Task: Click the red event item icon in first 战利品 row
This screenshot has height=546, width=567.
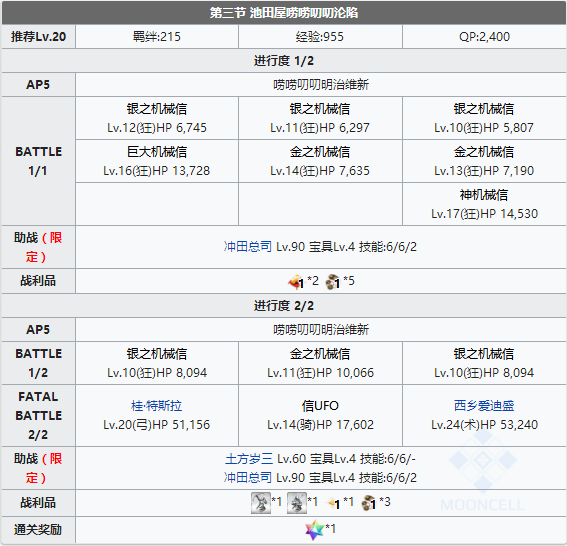Action: 296,282
